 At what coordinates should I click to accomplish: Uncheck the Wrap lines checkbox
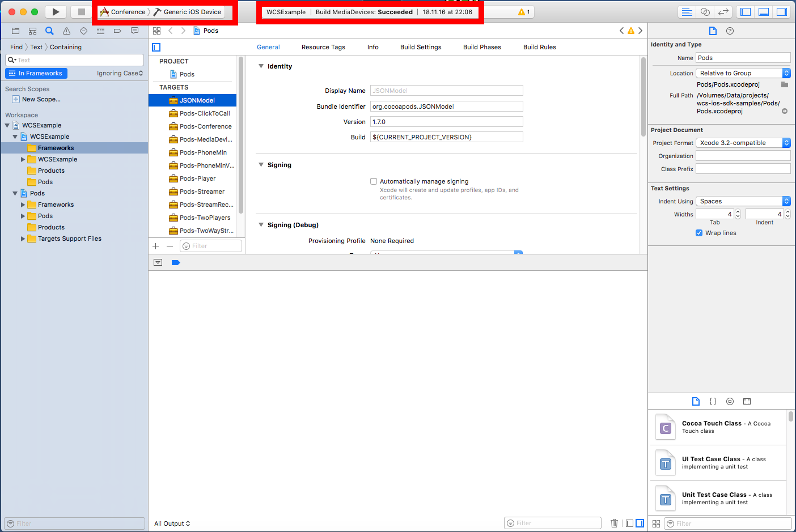tap(699, 233)
